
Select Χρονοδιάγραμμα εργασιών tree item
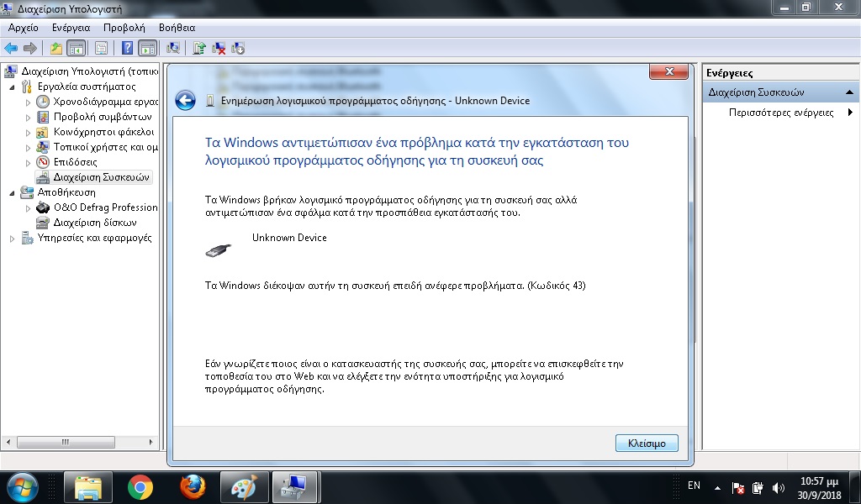[x=105, y=102]
